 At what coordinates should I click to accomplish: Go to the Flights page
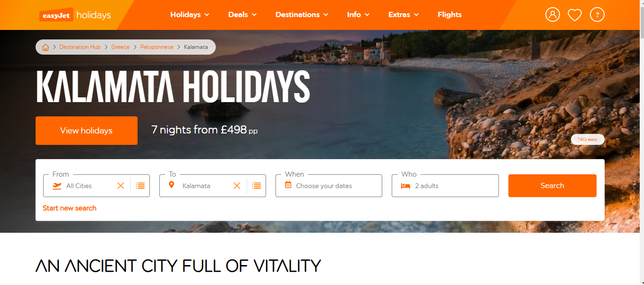[x=450, y=15]
